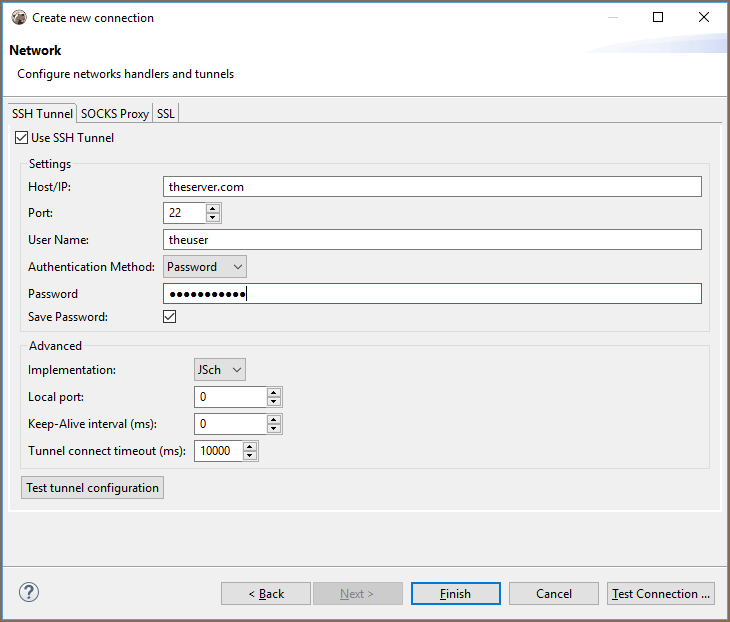The width and height of the screenshot is (730, 622).
Task: Click the Test tunnel configuration button
Action: click(x=92, y=488)
